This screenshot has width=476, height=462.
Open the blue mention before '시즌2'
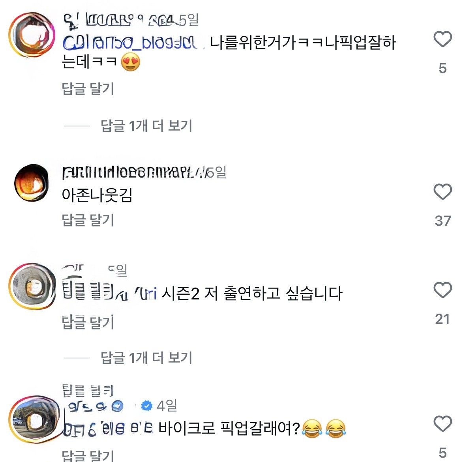110,294
